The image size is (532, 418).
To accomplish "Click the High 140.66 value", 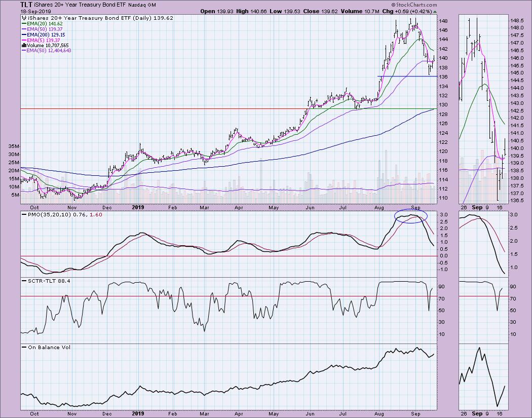I will click(x=251, y=11).
